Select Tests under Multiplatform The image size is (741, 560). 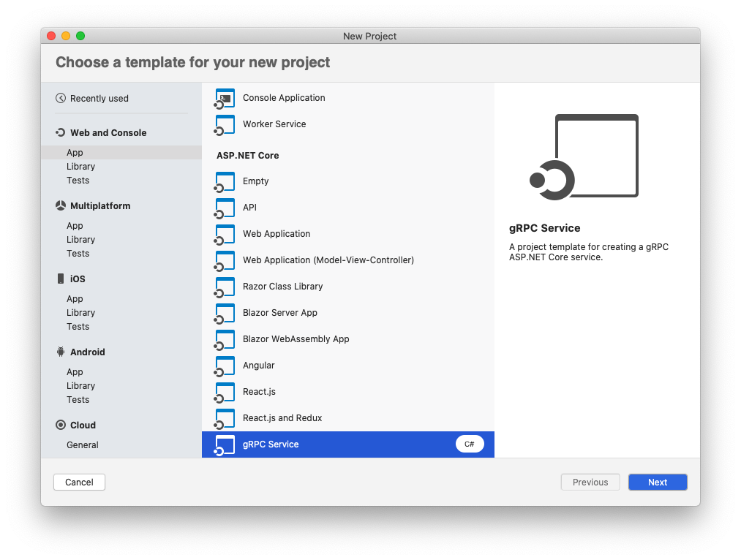click(78, 254)
